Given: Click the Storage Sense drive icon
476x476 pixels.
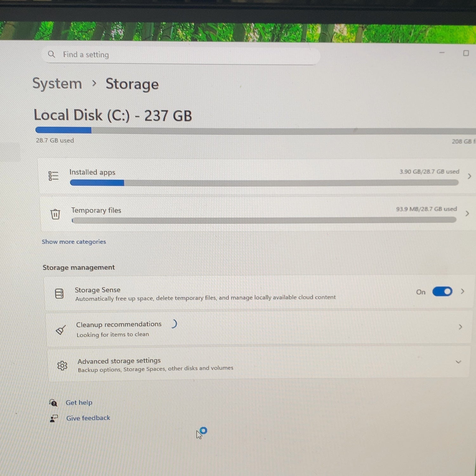Looking at the screenshot, I should [59, 294].
